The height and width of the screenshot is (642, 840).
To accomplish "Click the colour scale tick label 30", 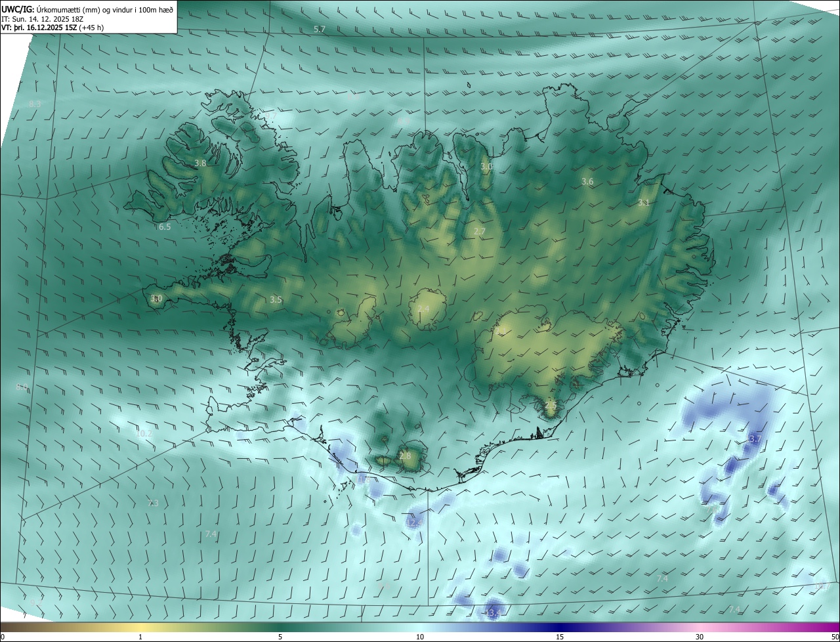I will [700, 637].
